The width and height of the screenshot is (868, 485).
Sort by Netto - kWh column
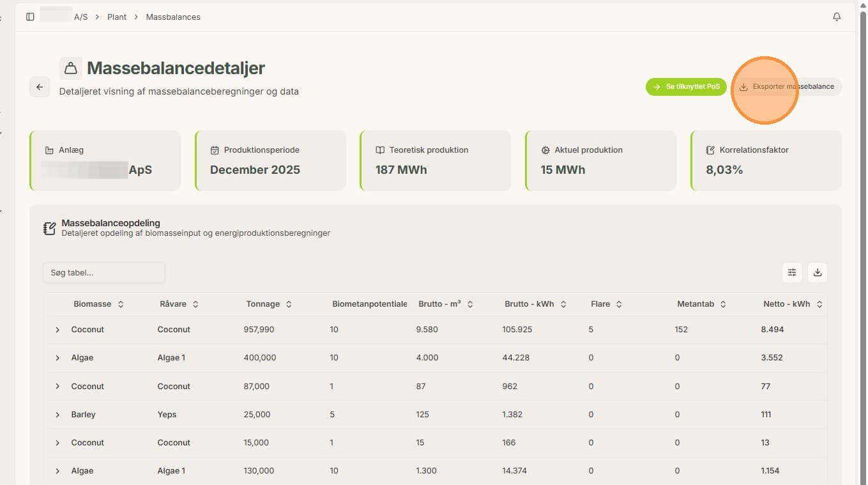tap(793, 304)
